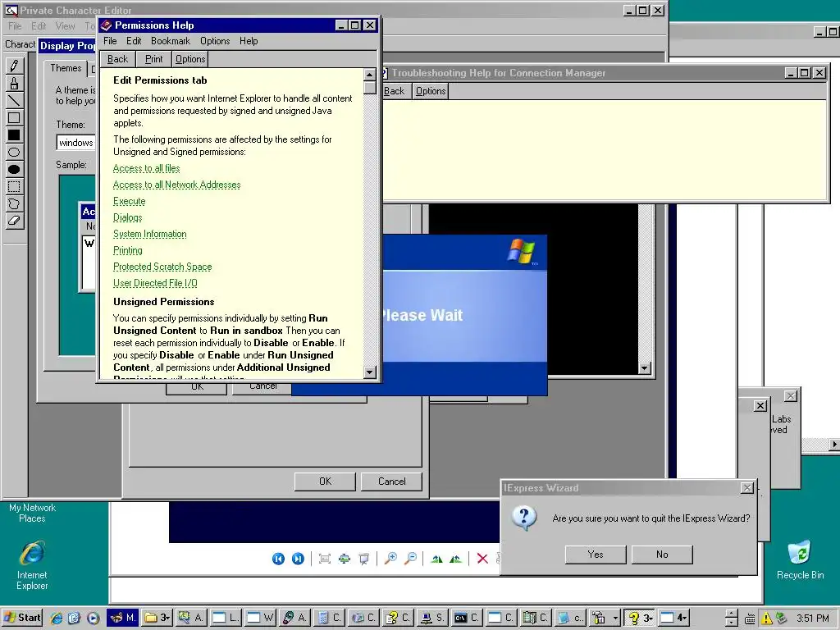The height and width of the screenshot is (630, 840).
Task: Open the Recycle Bin desktop icon
Action: [800, 559]
